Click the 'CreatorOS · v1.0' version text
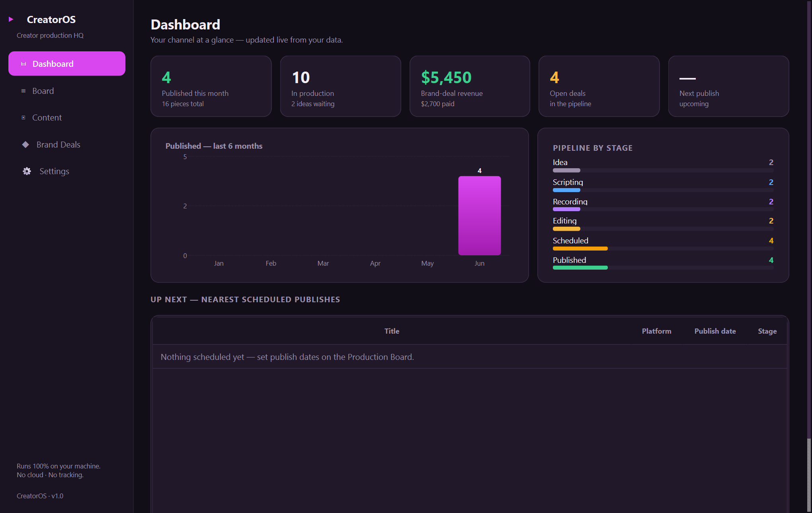Screen dimensions: 812x513 [40, 496]
